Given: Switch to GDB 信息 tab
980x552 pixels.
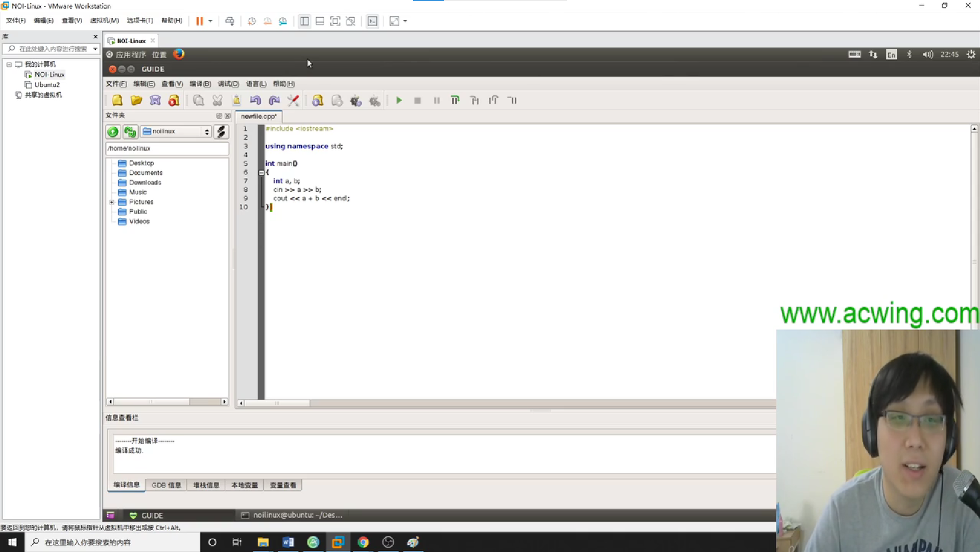Looking at the screenshot, I should (166, 485).
